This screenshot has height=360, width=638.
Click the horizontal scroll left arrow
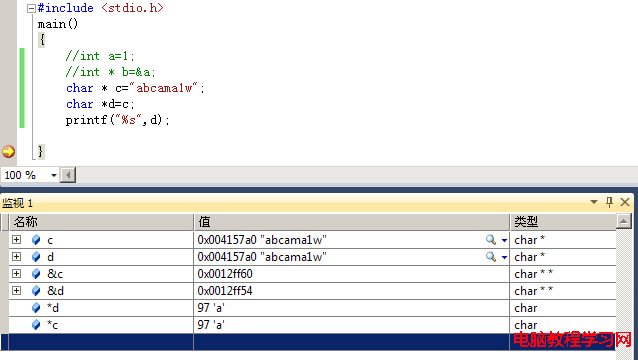68,175
